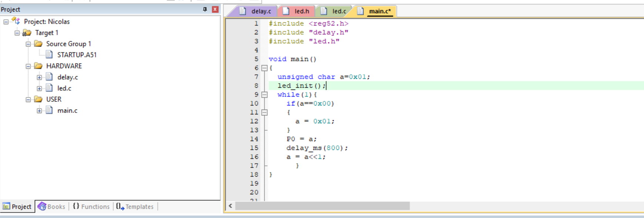Select the STARTUP.A51 file icon

coord(49,55)
